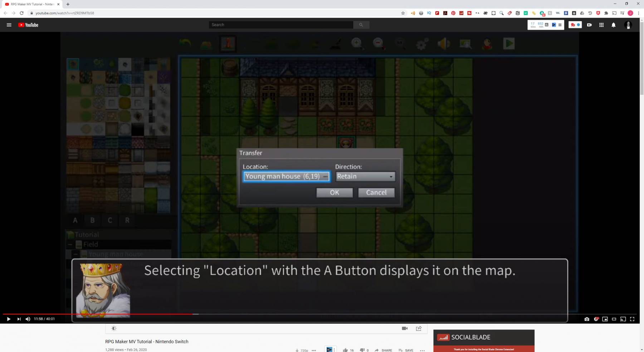
Task: Bookmark the page with the star icon
Action: tap(403, 13)
